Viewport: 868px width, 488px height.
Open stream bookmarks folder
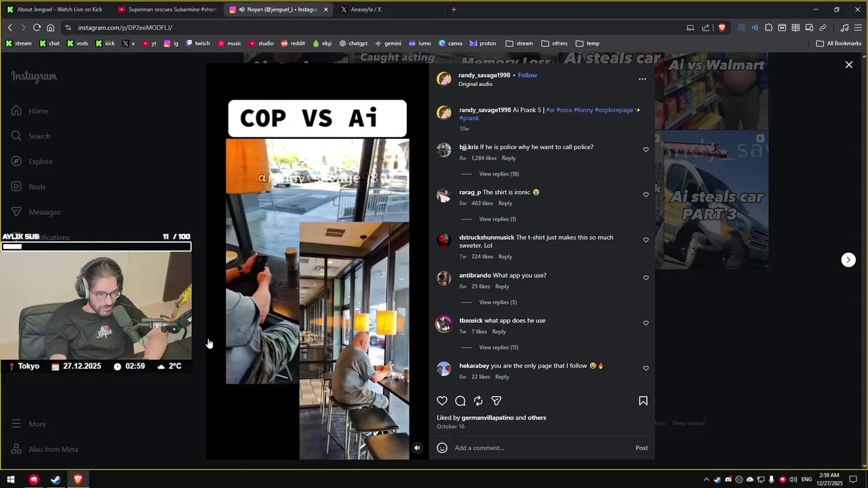(519, 43)
